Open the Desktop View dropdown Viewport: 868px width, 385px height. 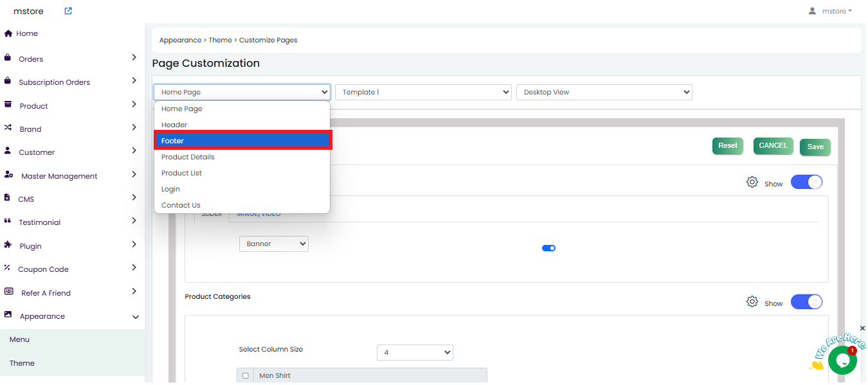tap(604, 92)
